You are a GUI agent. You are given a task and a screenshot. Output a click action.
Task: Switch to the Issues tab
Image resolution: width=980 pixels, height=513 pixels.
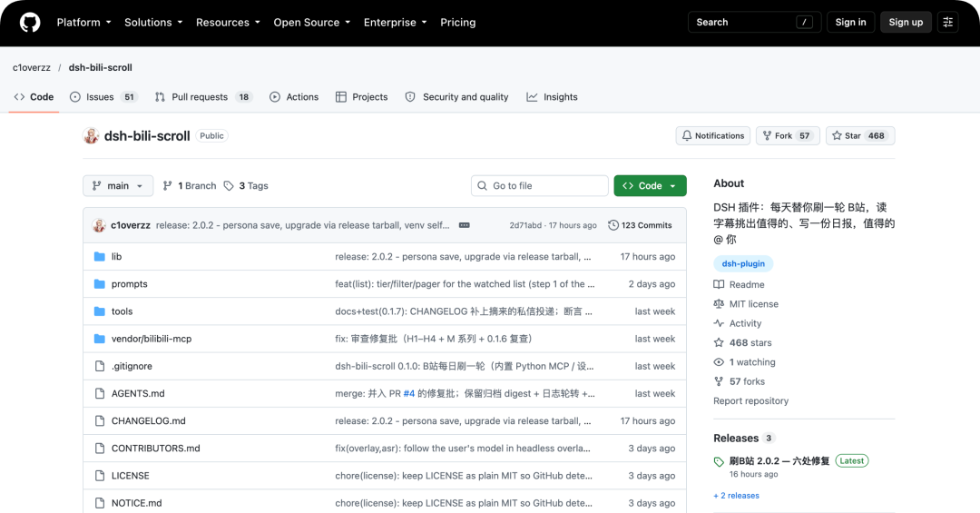103,97
